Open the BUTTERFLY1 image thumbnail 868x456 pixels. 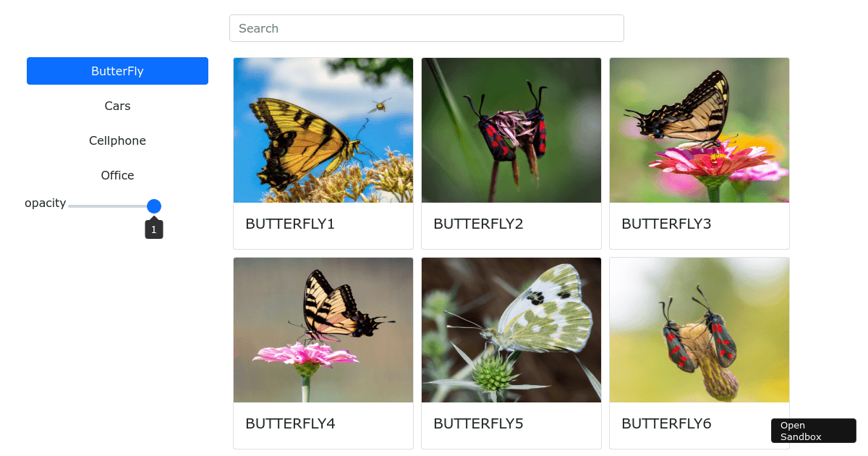pyautogui.click(x=323, y=130)
